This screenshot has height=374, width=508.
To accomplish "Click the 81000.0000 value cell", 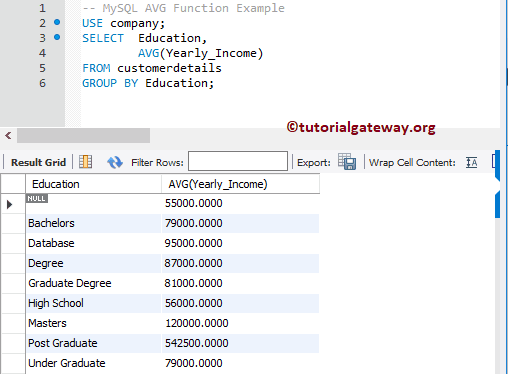I will point(240,283).
